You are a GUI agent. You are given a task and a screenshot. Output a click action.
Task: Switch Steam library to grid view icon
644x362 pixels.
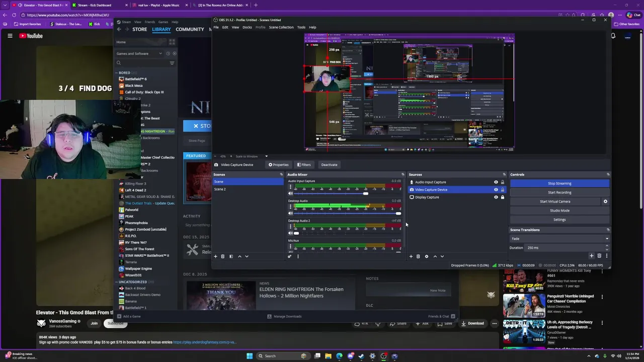[172, 42]
